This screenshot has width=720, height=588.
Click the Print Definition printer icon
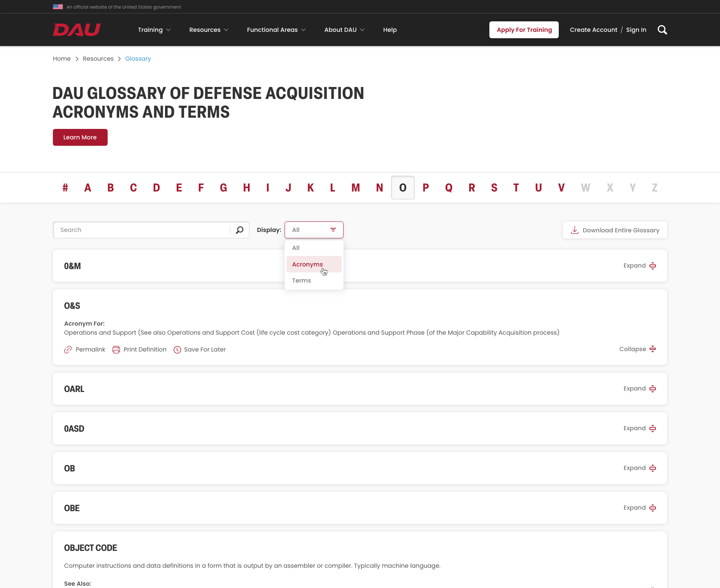116,350
